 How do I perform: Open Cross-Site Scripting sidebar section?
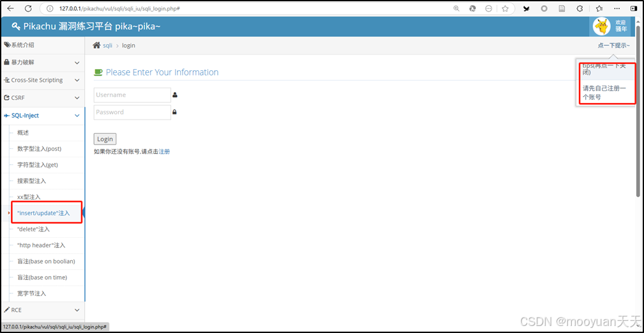click(x=43, y=80)
